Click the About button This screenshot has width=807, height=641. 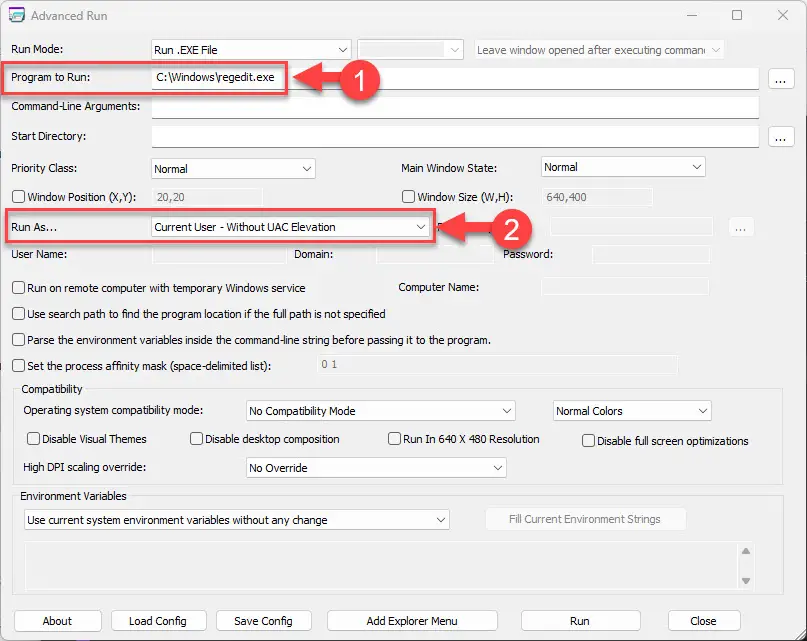coord(58,621)
